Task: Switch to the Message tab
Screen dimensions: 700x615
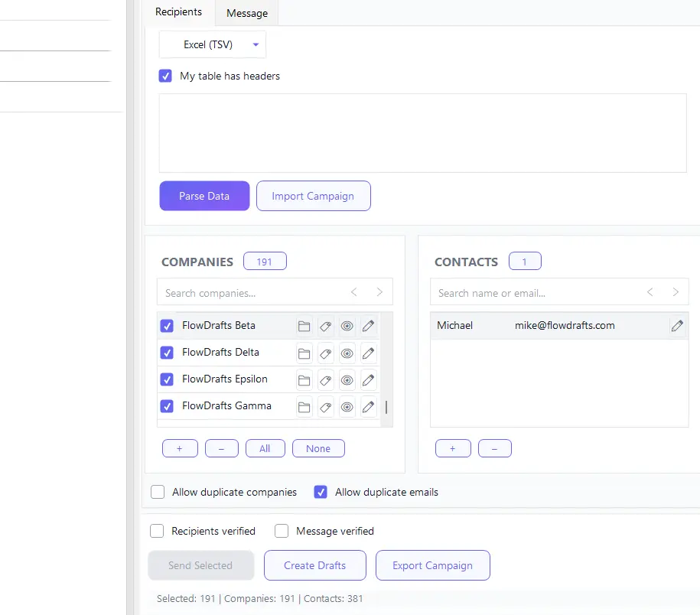Action: 246,13
